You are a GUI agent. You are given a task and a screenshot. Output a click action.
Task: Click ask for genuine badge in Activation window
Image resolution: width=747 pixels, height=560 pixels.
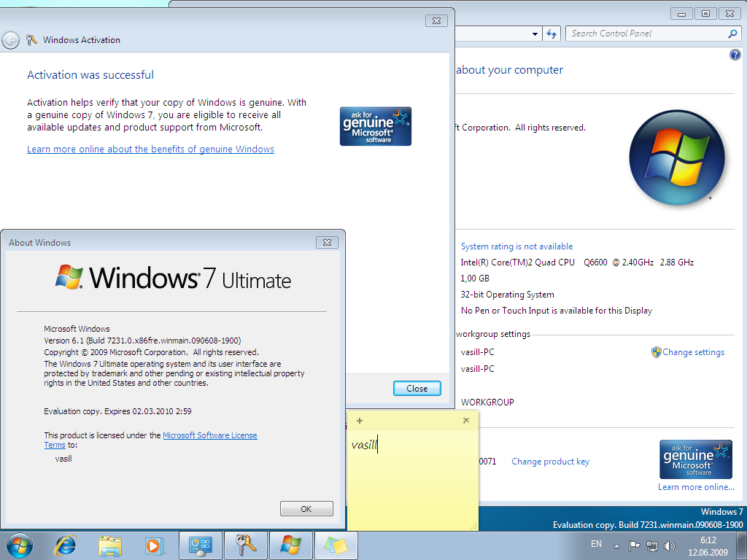pyautogui.click(x=376, y=126)
